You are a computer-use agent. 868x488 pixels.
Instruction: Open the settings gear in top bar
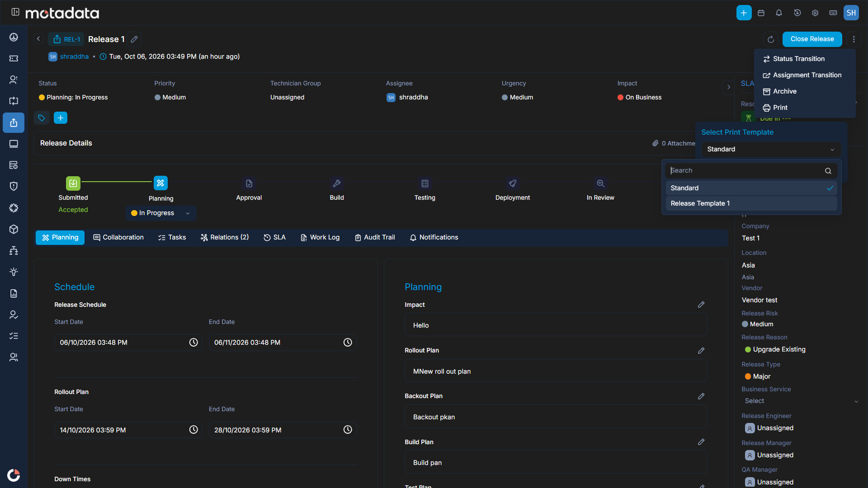(815, 13)
